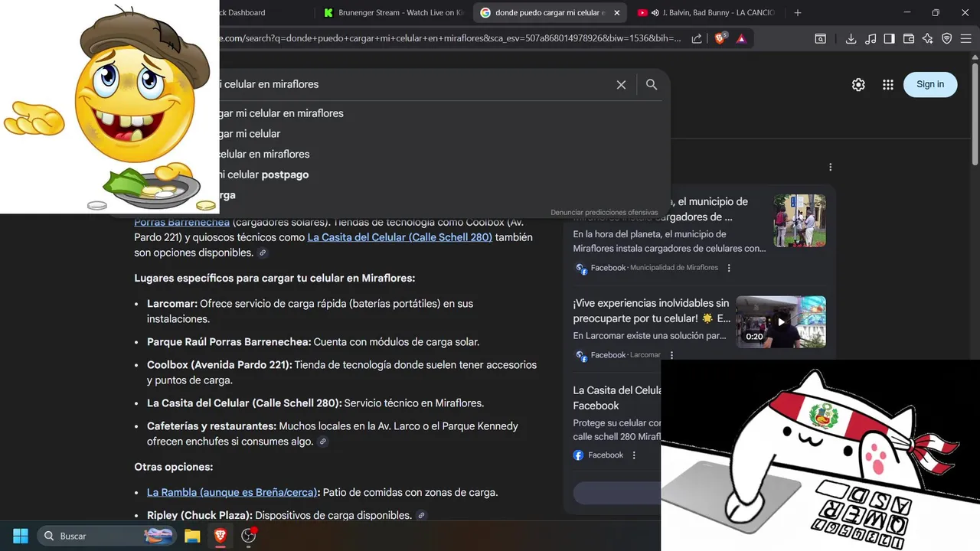Select the 'Larcomar:' bullet text
The width and height of the screenshot is (980, 551).
click(172, 304)
